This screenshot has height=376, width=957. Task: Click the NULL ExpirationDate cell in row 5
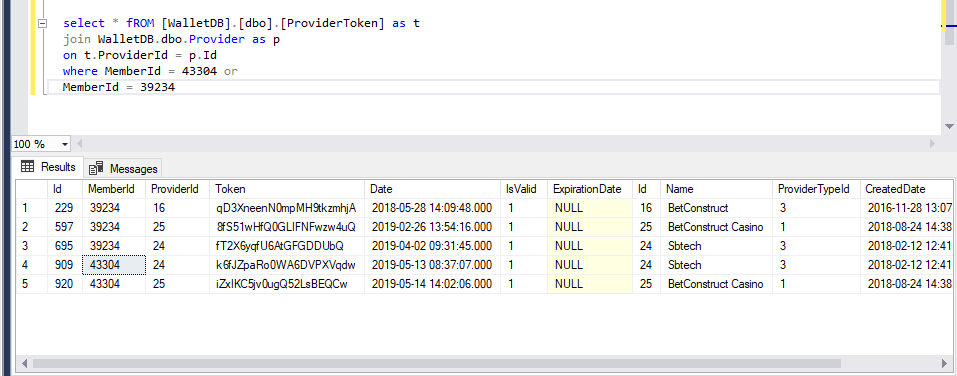(590, 284)
